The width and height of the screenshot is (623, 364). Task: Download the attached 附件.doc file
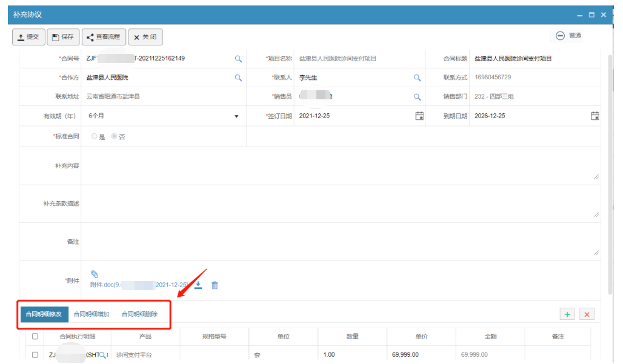[x=198, y=285]
